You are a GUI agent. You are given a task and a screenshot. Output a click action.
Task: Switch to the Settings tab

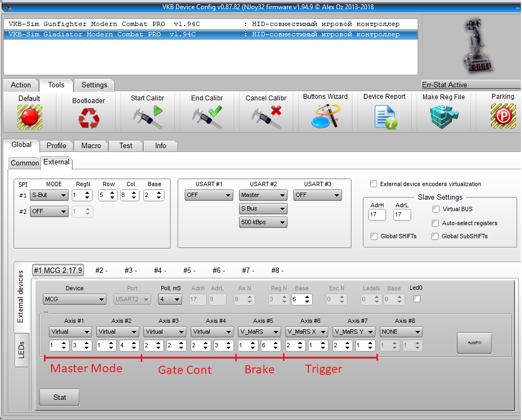(95, 85)
